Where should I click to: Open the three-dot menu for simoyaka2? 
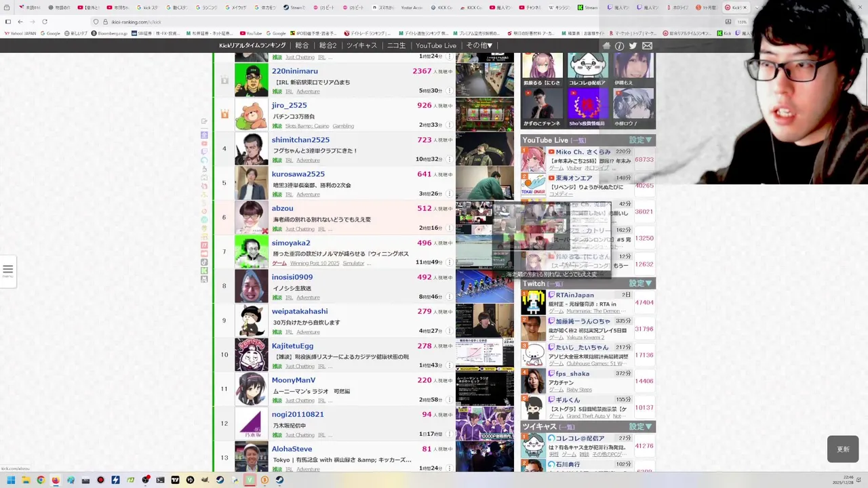(449, 262)
